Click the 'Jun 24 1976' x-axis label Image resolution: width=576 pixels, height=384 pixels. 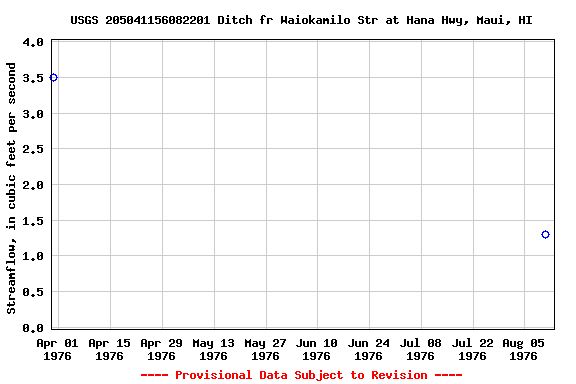coord(368,349)
